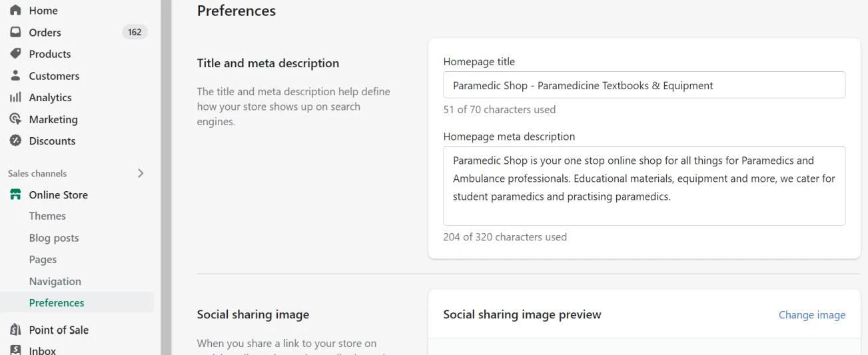Click the Point of Sale bag icon

click(15, 330)
